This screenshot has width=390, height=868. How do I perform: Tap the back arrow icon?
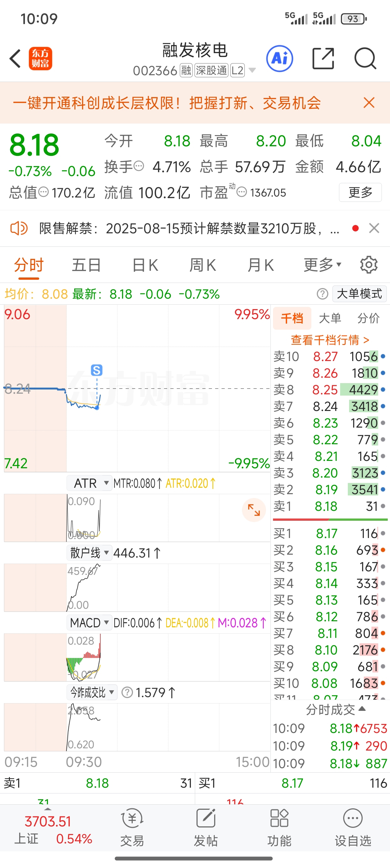[15, 59]
